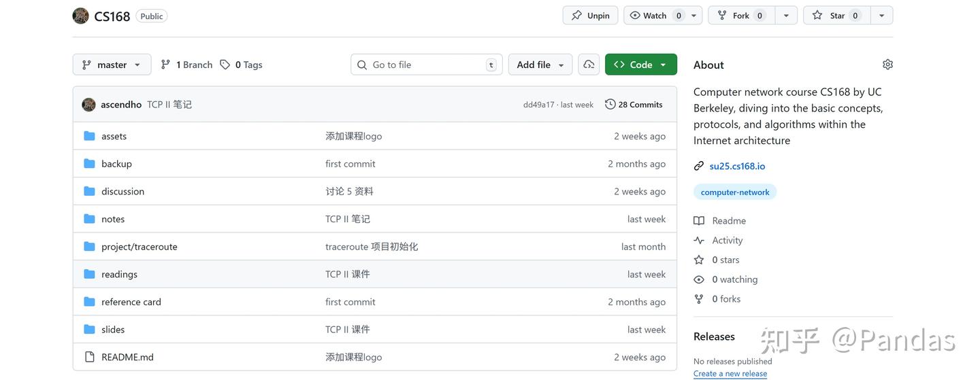Click the notes folder icon
The width and height of the screenshot is (980, 380).
click(89, 219)
